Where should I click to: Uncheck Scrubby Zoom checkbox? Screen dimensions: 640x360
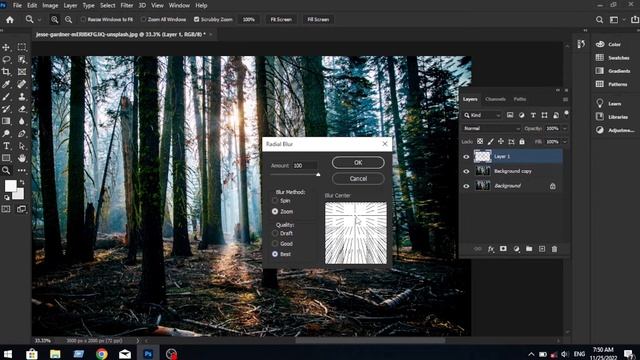196,20
